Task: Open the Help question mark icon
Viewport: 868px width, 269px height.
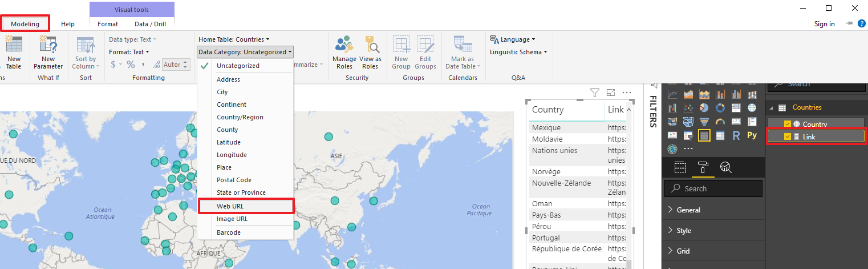Action: pyautogui.click(x=862, y=23)
